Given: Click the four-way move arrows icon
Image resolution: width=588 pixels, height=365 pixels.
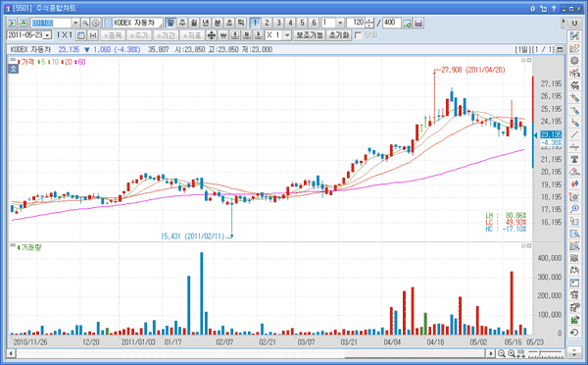Looking at the screenshot, I should click(x=211, y=35).
